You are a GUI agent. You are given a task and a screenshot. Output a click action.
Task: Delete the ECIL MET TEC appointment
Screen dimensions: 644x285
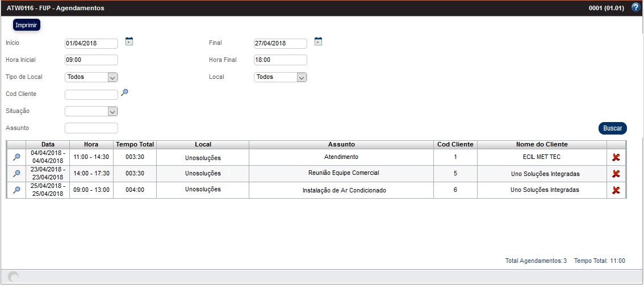coord(616,157)
